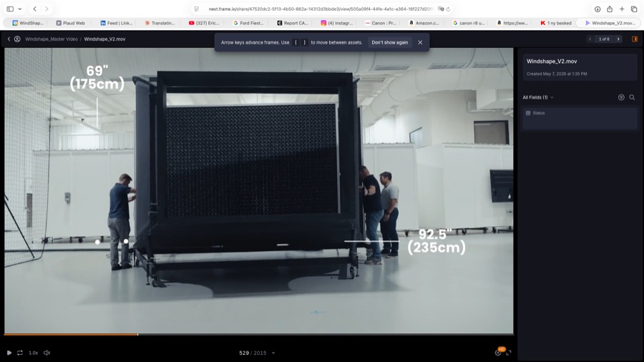This screenshot has width=644, height=362.
Task: Search fields with the magnifier icon
Action: pyautogui.click(x=632, y=97)
